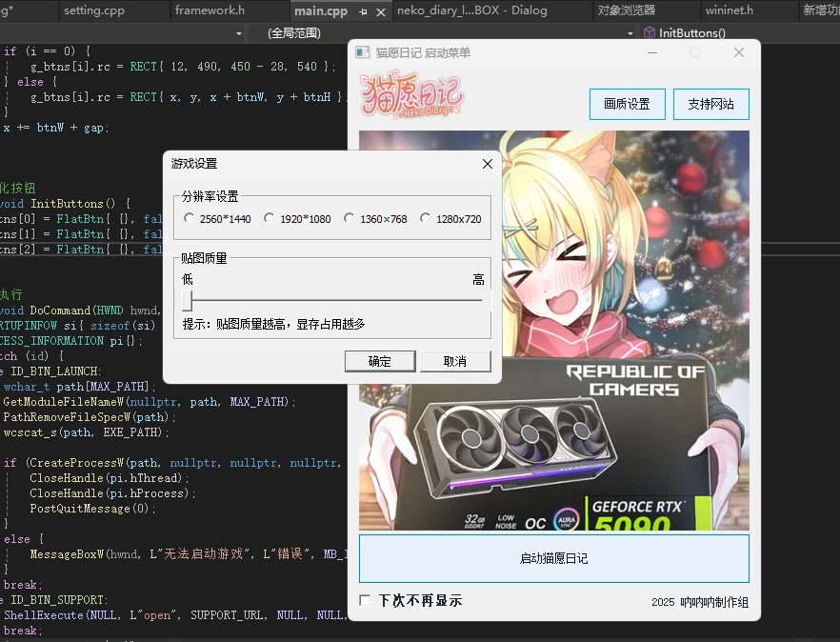
Task: Close the main.cpp tab
Action: (381, 11)
